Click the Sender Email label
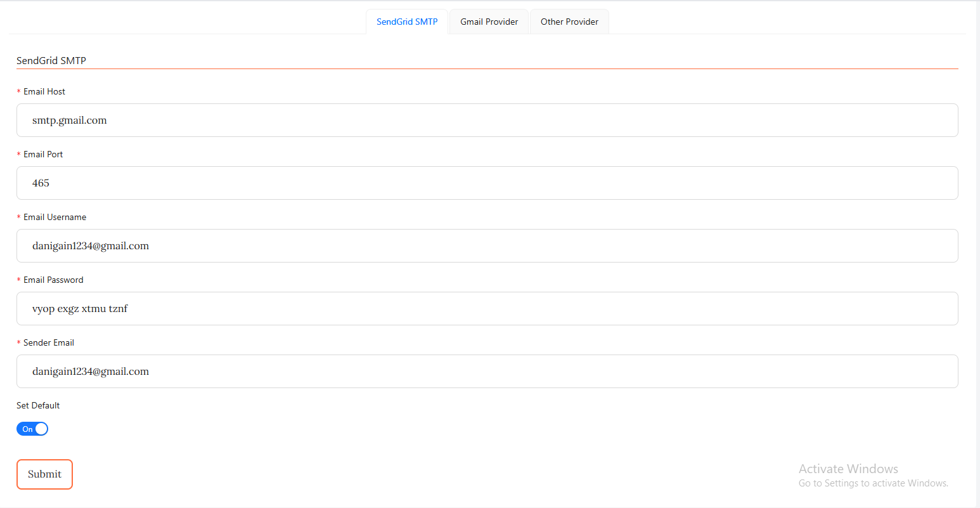This screenshot has height=508, width=980. pyautogui.click(x=49, y=343)
